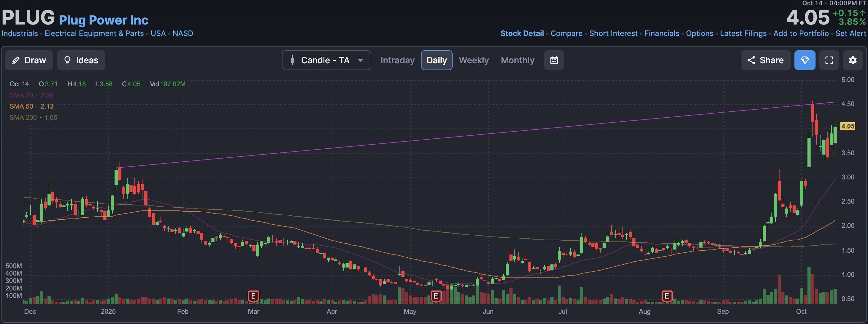The image size is (868, 324).
Task: Switch to Monthly timeframe
Action: click(x=518, y=60)
